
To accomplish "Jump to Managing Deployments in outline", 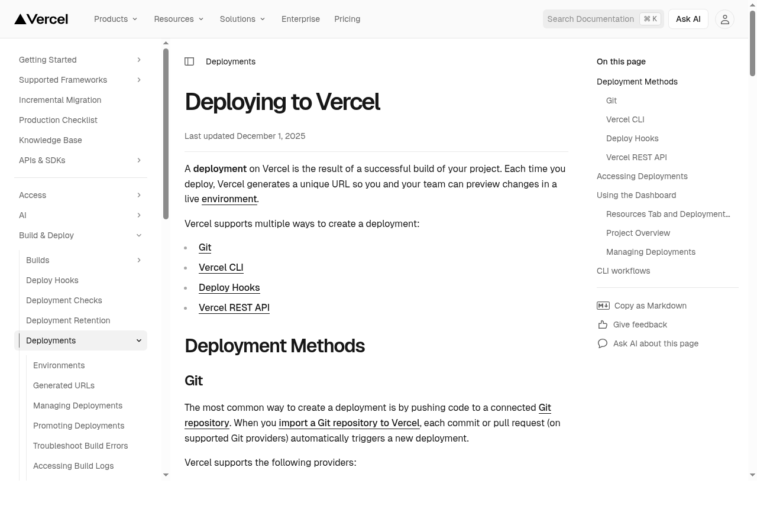I will click(x=651, y=252).
